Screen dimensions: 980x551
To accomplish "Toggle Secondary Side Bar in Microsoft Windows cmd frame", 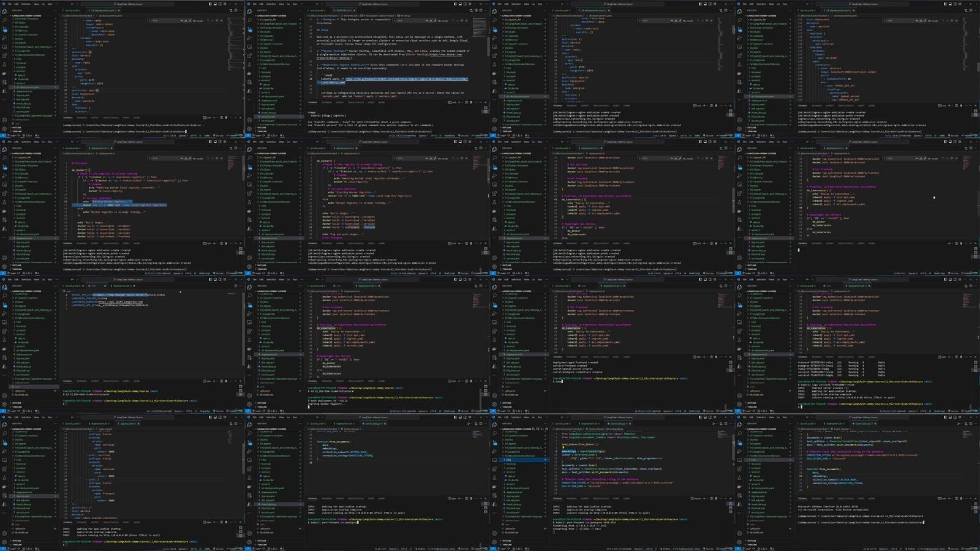I will pos(955,417).
